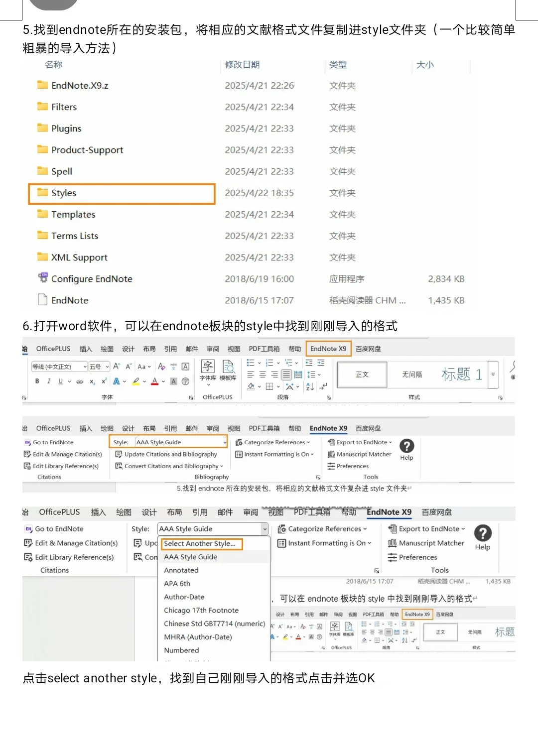The image size is (538, 756).
Task: Open the Style dropdown showing AAA Style Guide in the middle ribbon
Action: [x=181, y=442]
